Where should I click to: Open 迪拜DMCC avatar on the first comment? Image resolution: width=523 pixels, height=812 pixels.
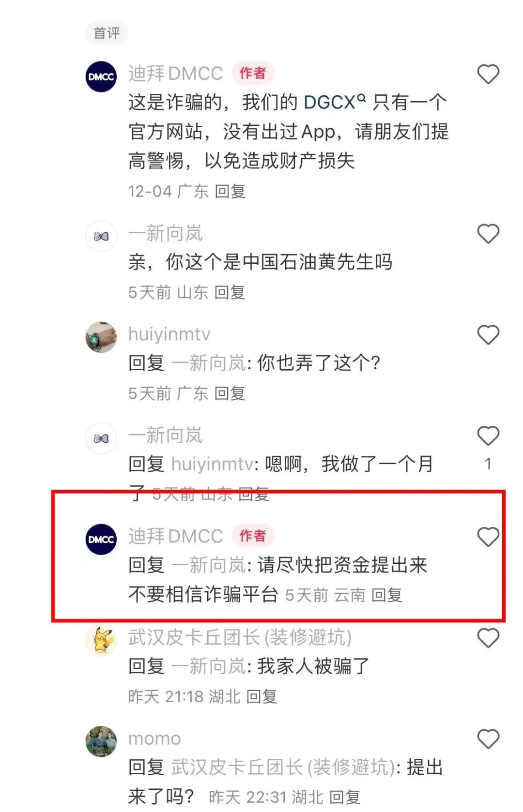point(101,76)
